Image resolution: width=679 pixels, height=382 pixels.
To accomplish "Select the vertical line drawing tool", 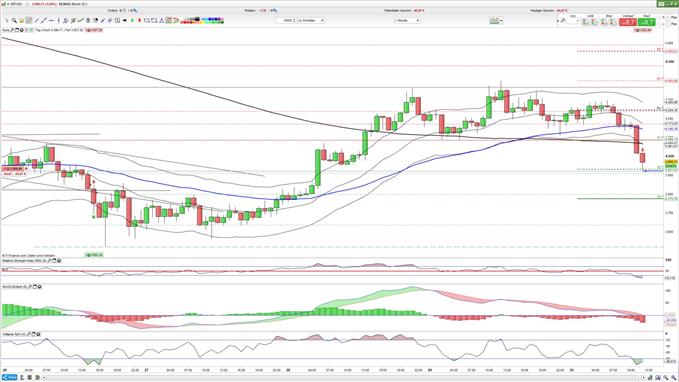I will (58, 20).
